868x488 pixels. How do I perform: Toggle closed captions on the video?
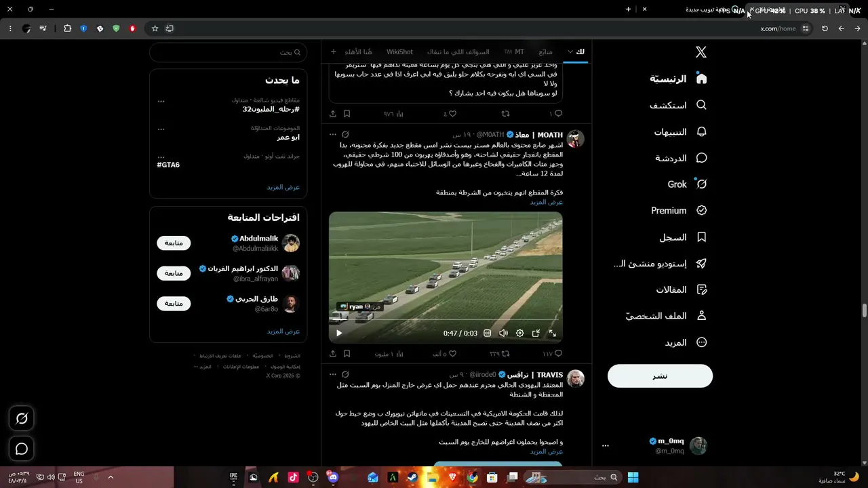487,333
